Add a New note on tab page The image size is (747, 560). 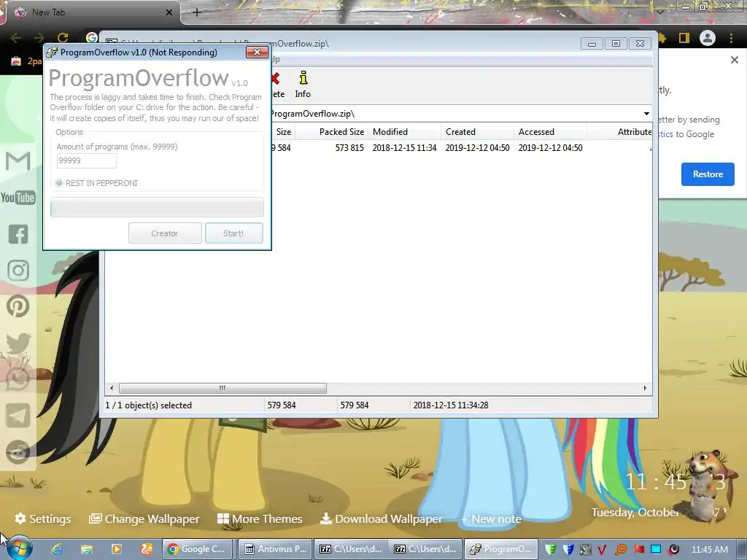coord(491,519)
